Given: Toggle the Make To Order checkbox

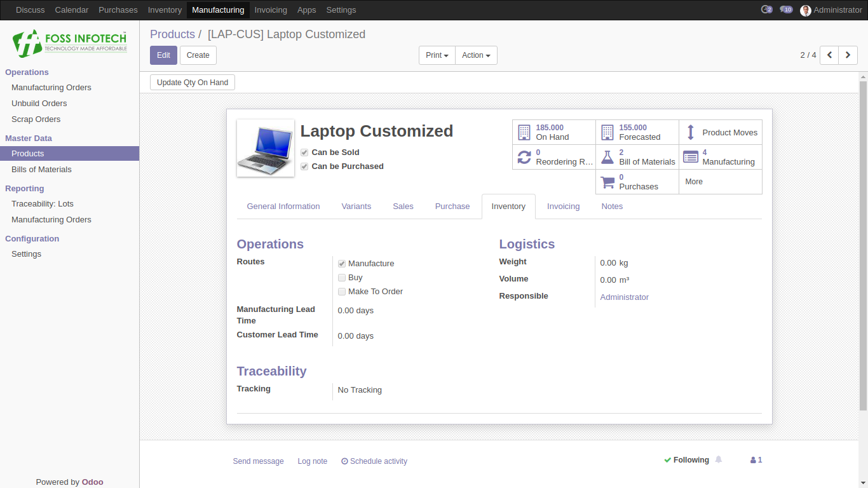Looking at the screenshot, I should tap(342, 292).
